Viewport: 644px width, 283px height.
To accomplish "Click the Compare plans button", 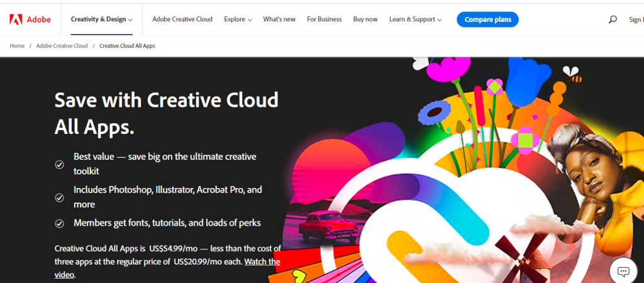I will point(487,19).
